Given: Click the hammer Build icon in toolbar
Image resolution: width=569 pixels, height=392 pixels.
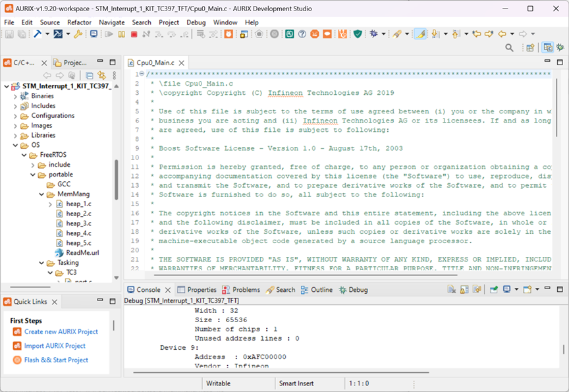Looking at the screenshot, I should 38,34.
